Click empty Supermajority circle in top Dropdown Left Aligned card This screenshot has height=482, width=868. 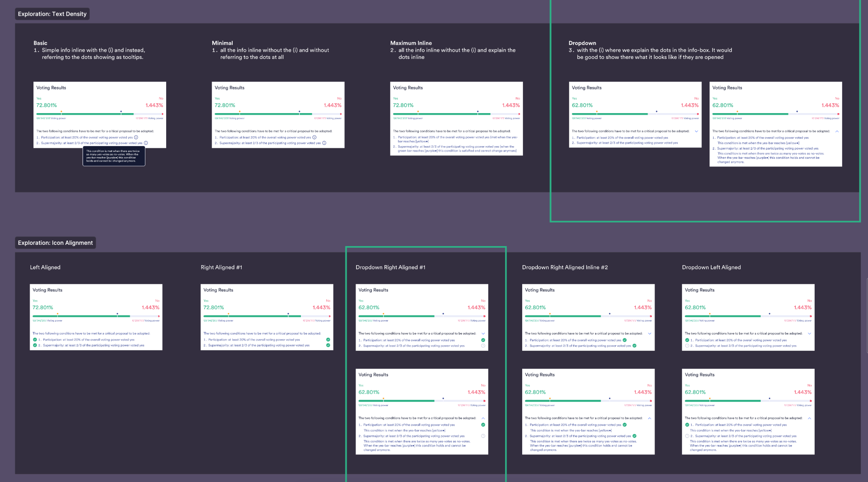(687, 346)
